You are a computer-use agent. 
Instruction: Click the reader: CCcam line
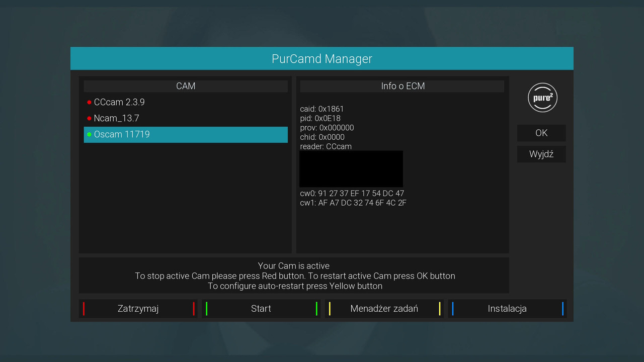coord(326,147)
